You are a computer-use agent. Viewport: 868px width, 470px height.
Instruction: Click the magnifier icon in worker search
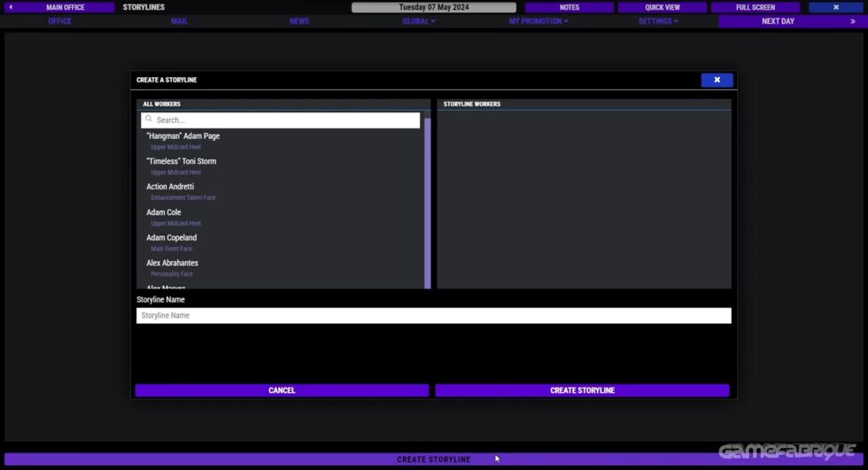(x=149, y=119)
